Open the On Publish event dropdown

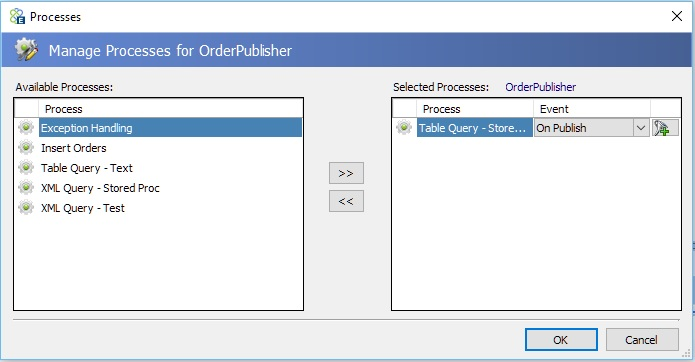[640, 128]
